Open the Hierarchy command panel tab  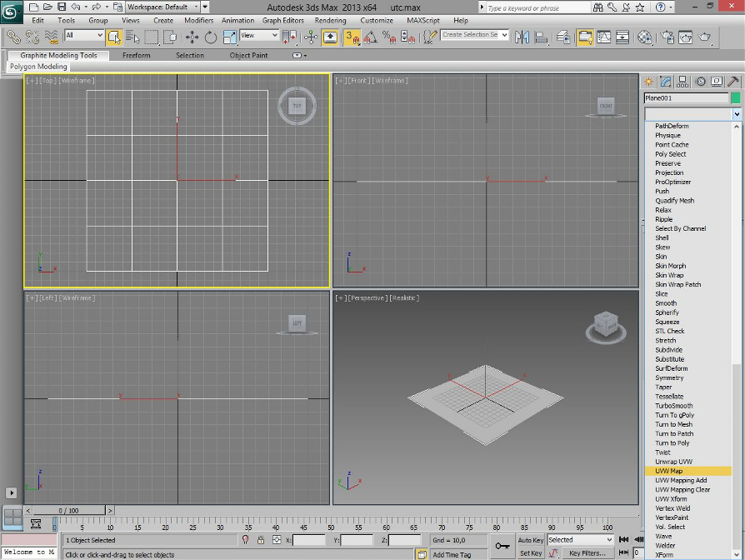pyautogui.click(x=682, y=82)
